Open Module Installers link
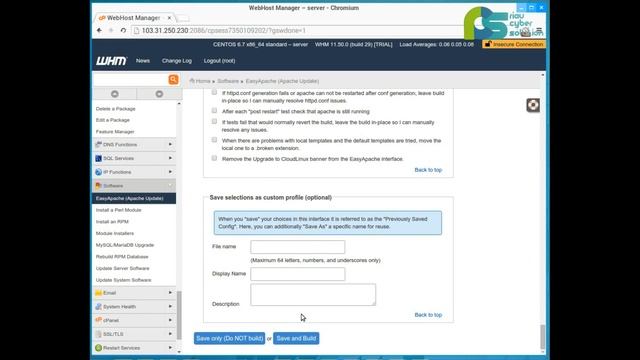The width and height of the screenshot is (640, 360). 115,233
